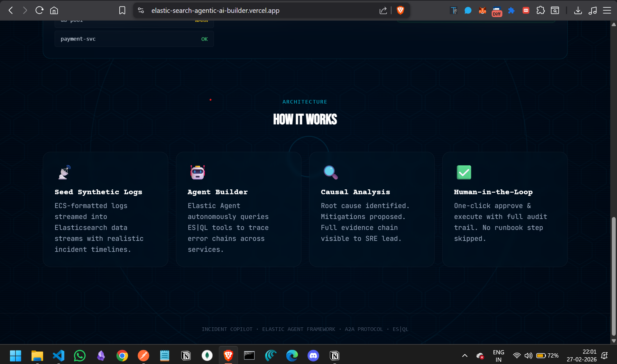The height and width of the screenshot is (364, 617).
Task: Focus the address bar URL field
Action: (215, 10)
